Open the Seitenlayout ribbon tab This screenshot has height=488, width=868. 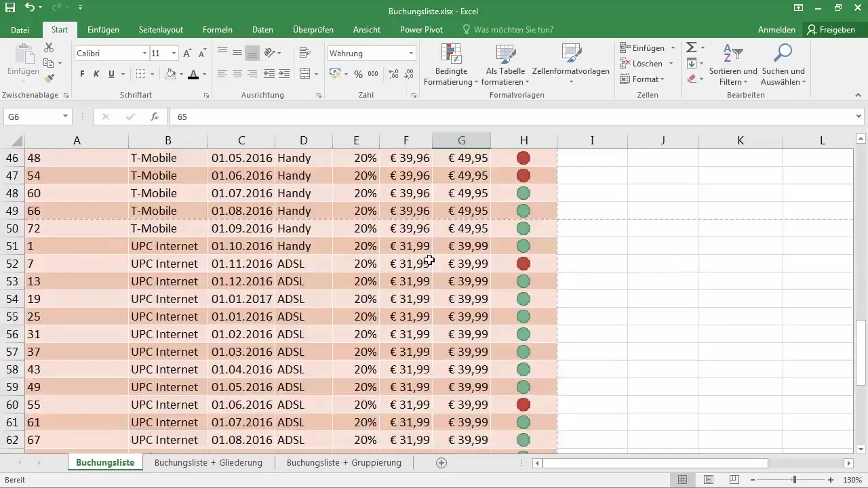(161, 30)
